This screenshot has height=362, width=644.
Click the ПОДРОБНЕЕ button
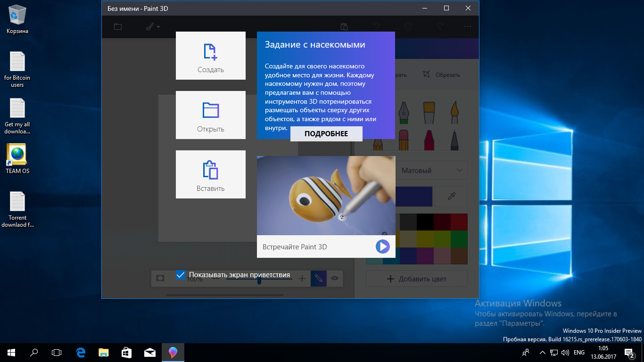tap(326, 134)
